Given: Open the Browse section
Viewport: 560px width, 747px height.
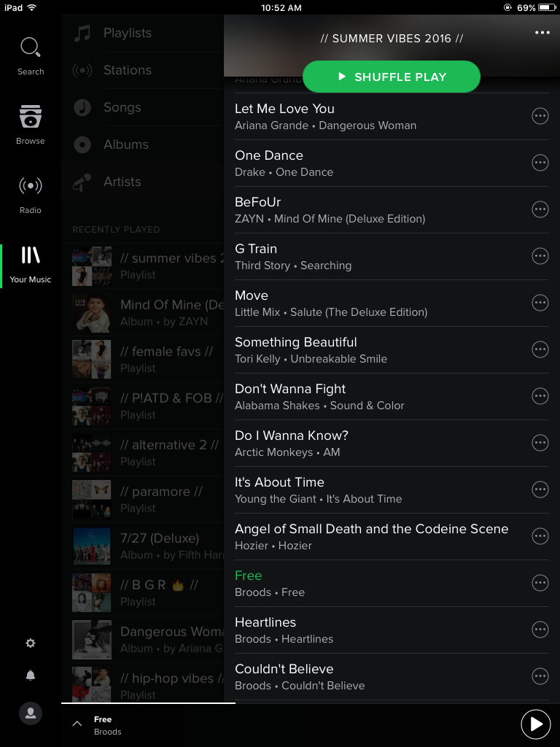Looking at the screenshot, I should [31, 125].
